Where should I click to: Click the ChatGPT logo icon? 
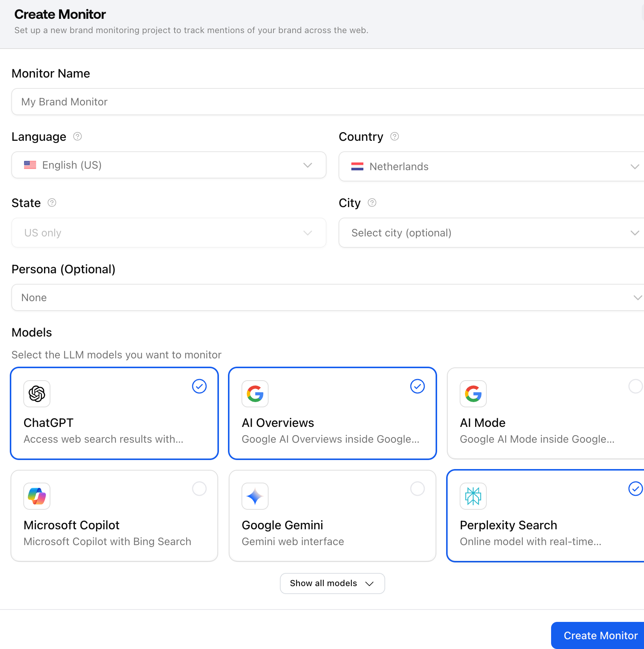coord(37,394)
